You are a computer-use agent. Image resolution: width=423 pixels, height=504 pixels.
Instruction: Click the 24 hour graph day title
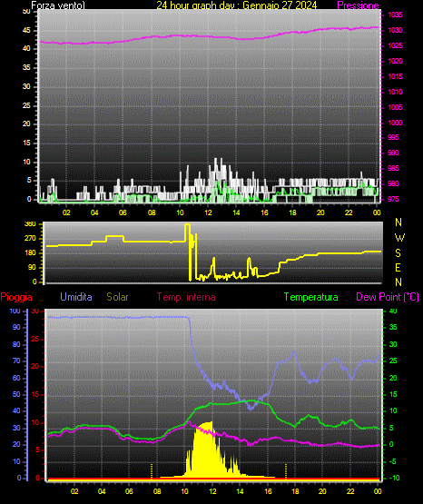tap(237, 5)
